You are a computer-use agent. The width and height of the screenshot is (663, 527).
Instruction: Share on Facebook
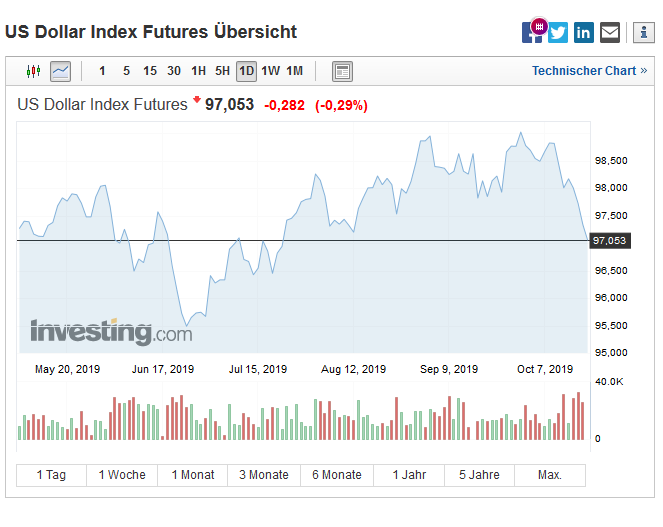532,32
